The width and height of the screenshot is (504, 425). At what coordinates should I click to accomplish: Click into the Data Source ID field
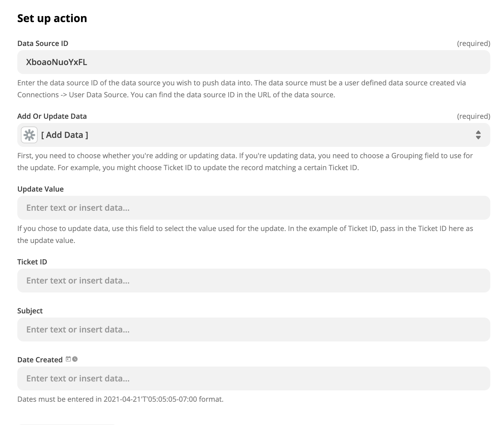253,62
